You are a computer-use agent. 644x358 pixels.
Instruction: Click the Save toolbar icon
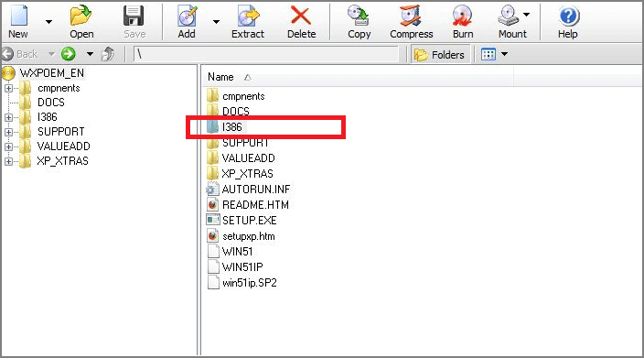[134, 16]
